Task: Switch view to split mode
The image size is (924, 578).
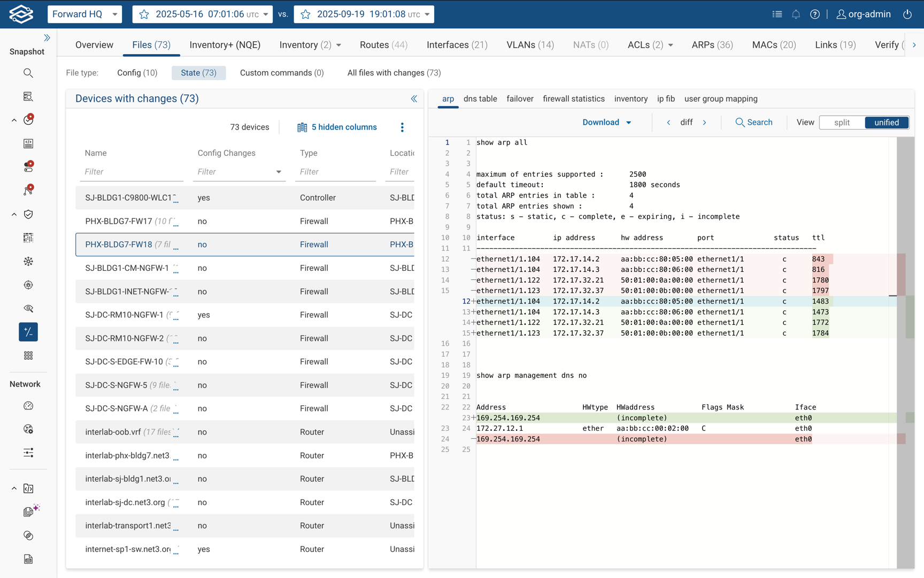Action: [x=842, y=123]
